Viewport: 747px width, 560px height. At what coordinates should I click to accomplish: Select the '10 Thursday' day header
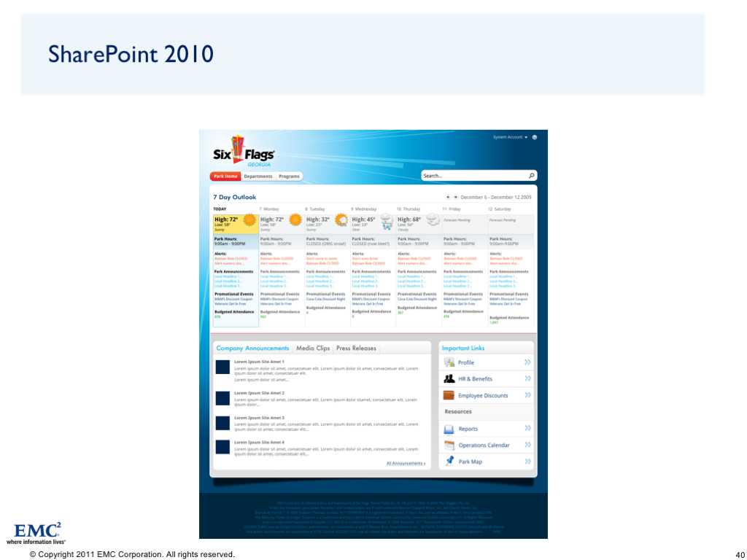[409, 209]
